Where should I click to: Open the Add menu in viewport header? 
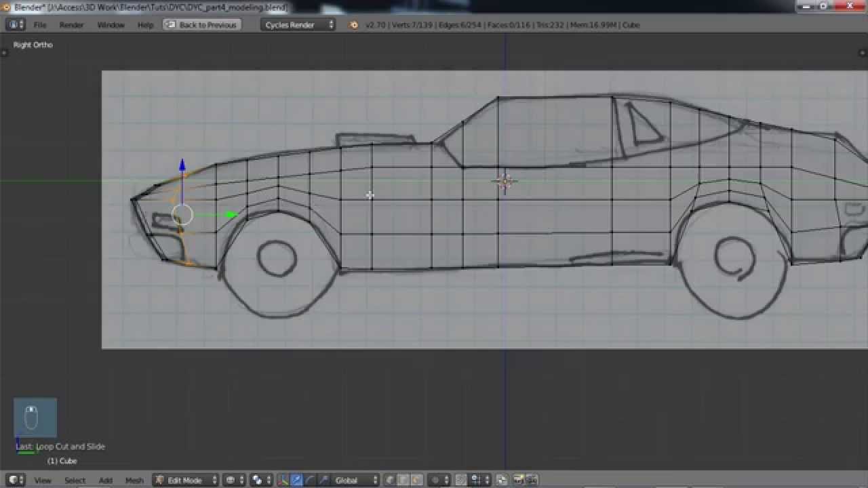105,480
